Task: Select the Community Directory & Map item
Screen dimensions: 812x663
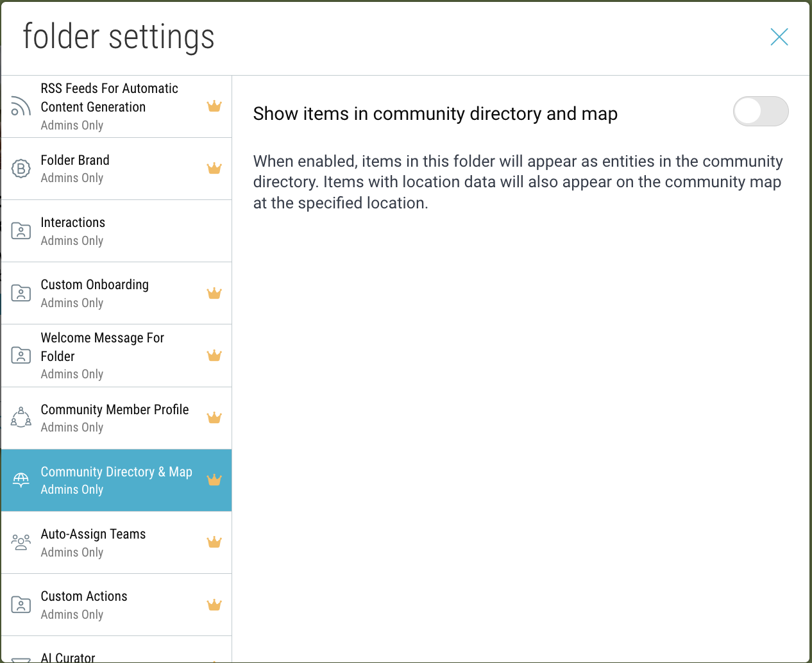Action: point(116,481)
